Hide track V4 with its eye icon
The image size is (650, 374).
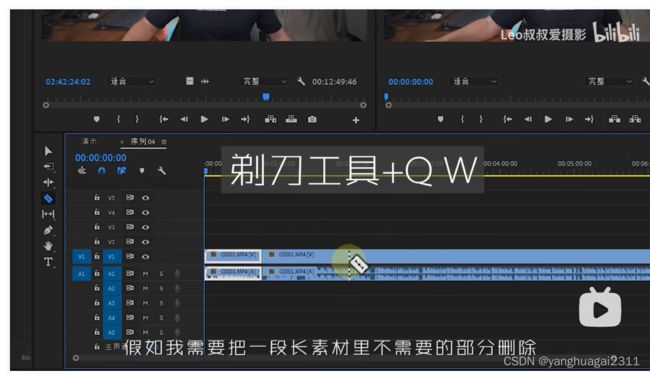coord(146,212)
